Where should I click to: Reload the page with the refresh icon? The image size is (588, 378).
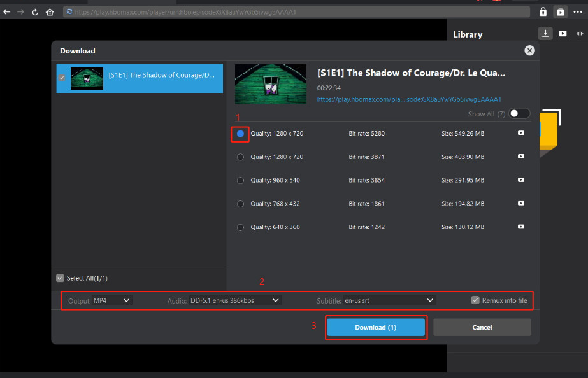click(35, 12)
